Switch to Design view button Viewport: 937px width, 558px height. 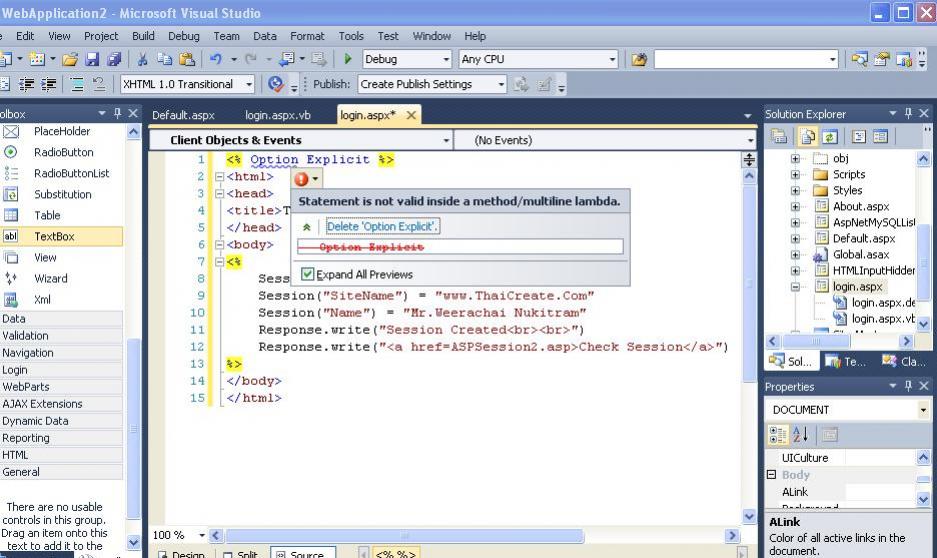click(181, 554)
